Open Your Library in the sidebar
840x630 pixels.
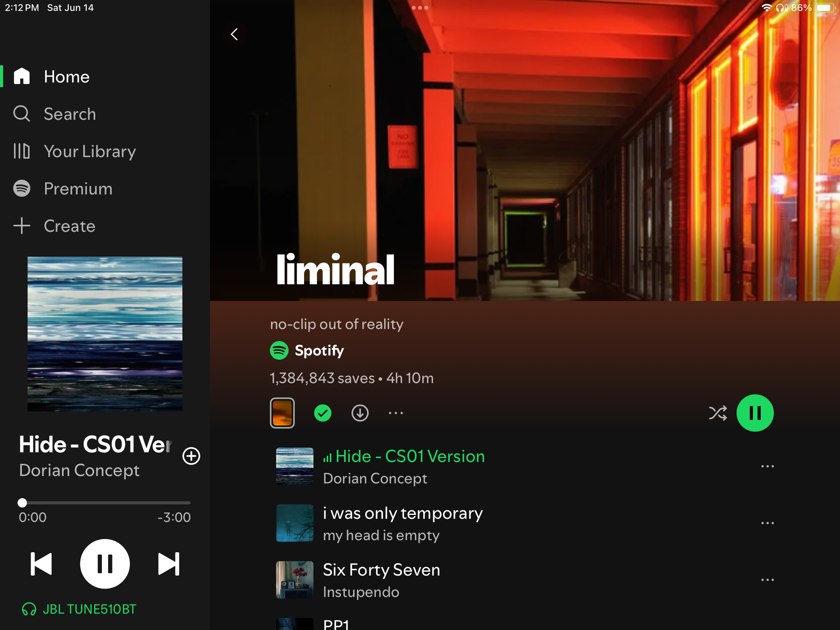tap(105, 151)
